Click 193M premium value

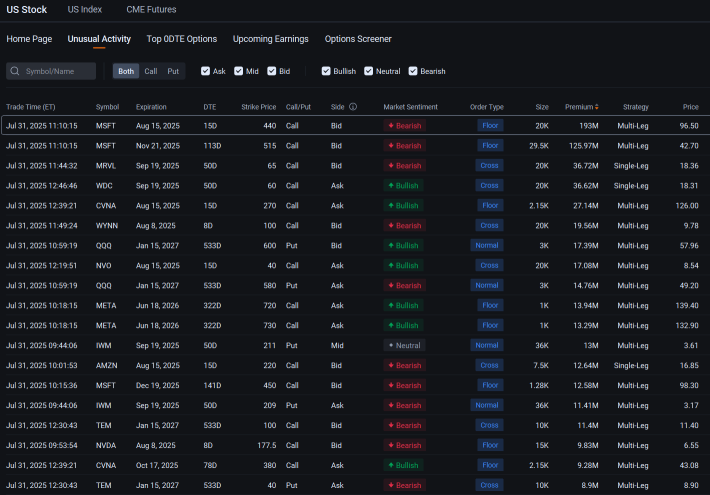pyautogui.click(x=589, y=126)
